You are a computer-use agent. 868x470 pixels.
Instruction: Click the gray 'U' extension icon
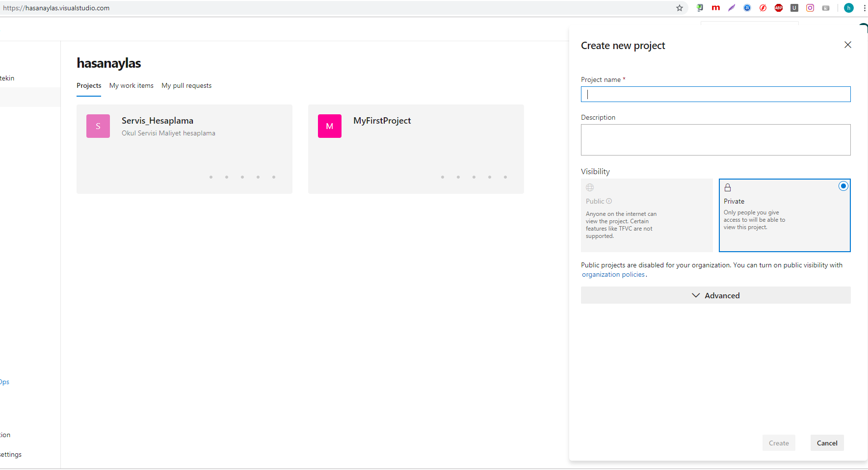pos(794,8)
